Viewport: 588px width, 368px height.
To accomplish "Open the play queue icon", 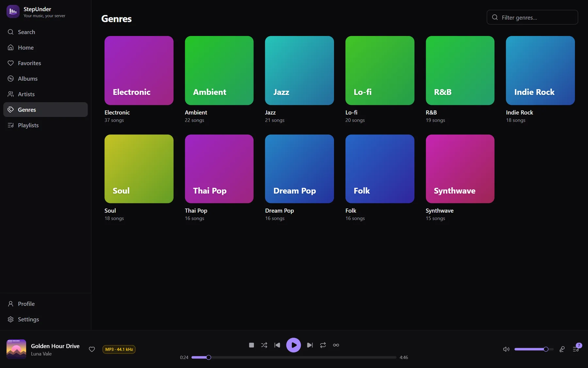I will tap(576, 349).
